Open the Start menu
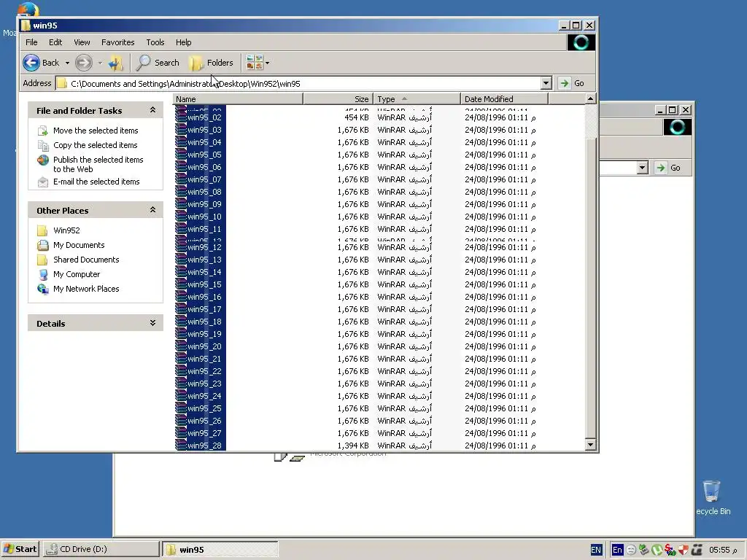The image size is (747, 560). click(x=20, y=549)
